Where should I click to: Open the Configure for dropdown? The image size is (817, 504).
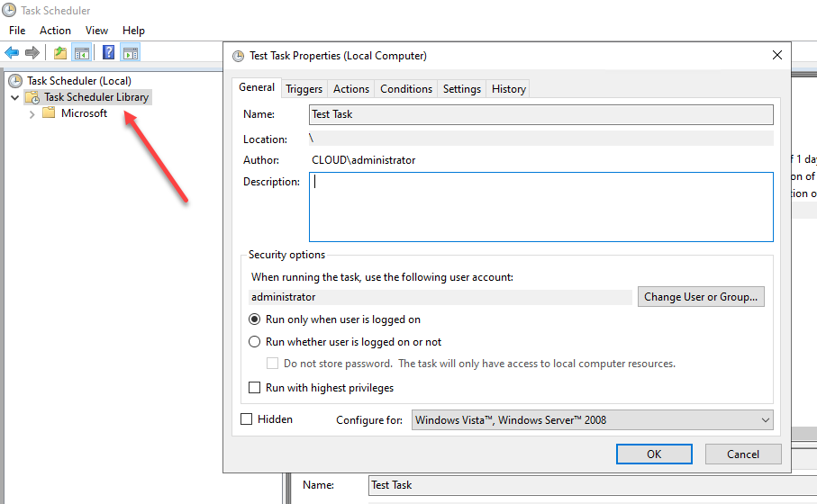593,420
